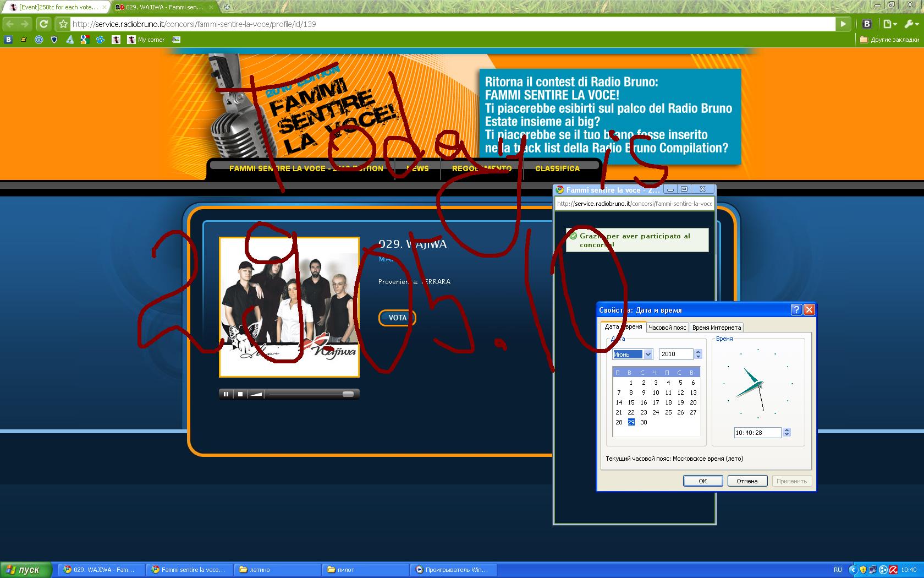Open the VKontakte "B" bookmark in bookmarks bar
This screenshot has height=578, width=924.
[x=8, y=40]
